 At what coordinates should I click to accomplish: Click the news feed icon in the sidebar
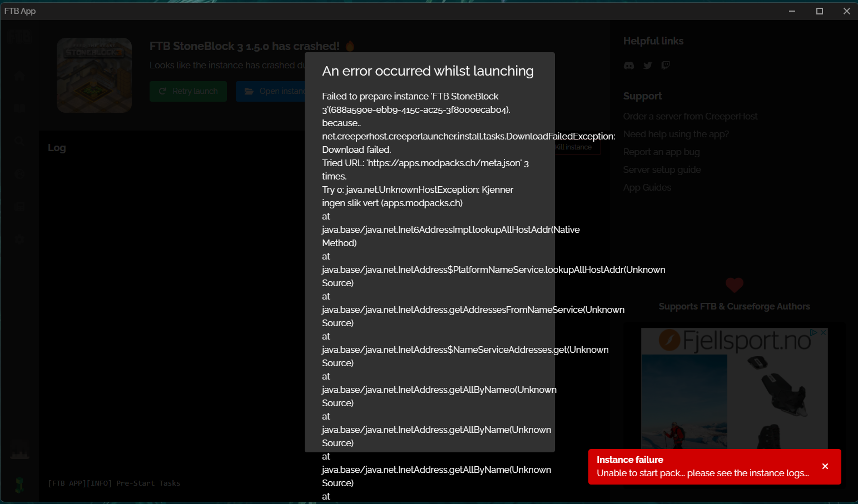19,206
